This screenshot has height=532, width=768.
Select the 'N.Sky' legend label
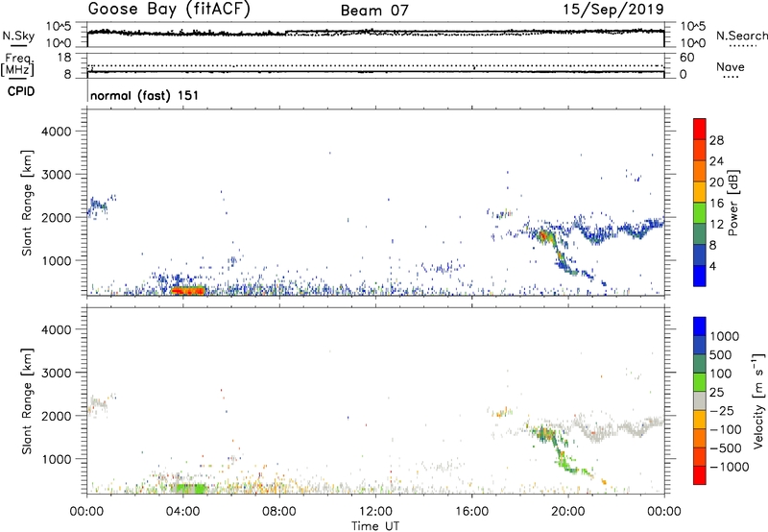click(18, 36)
